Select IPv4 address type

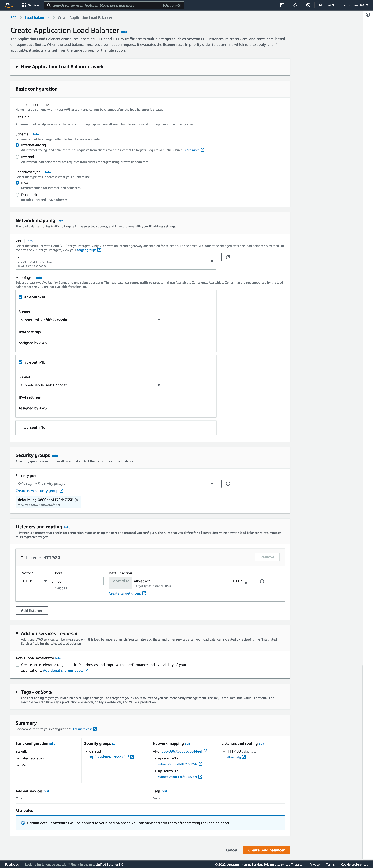click(17, 183)
